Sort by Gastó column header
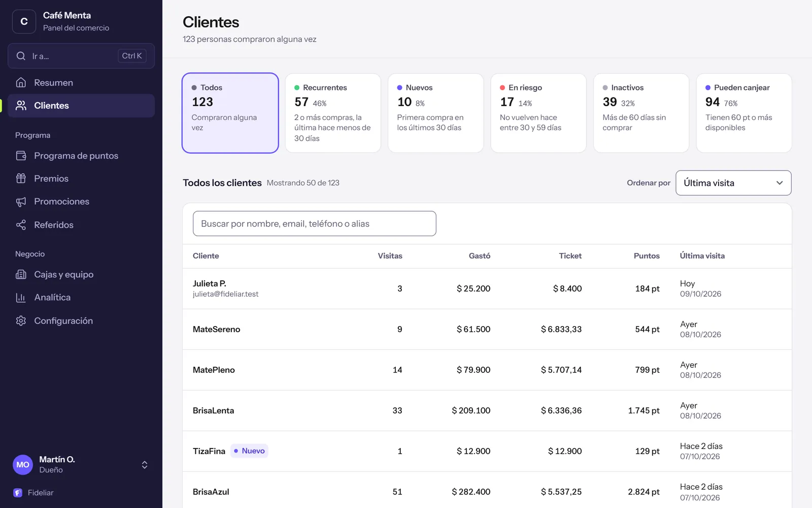 tap(480, 256)
